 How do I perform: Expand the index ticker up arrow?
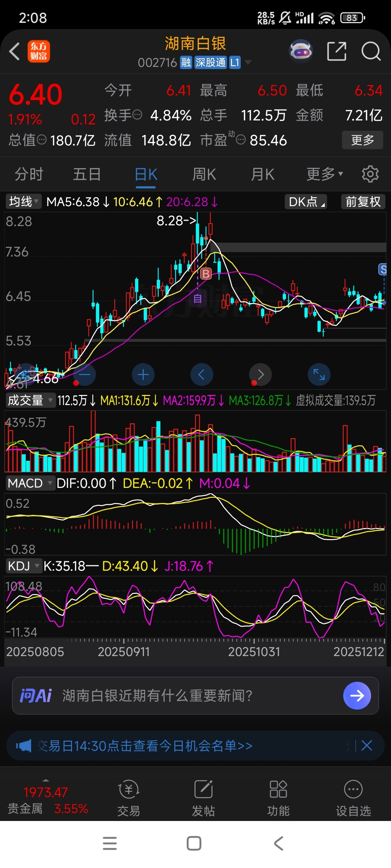pos(46,780)
